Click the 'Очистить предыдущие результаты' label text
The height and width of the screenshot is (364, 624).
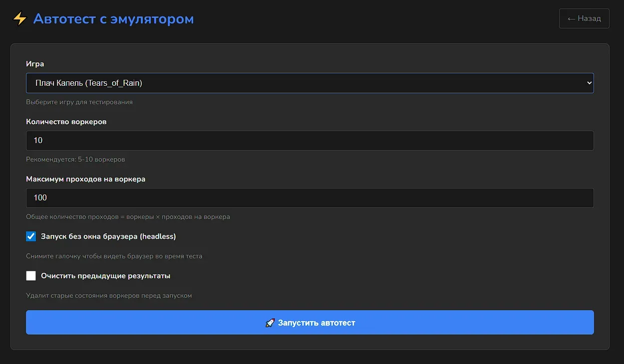[105, 276]
